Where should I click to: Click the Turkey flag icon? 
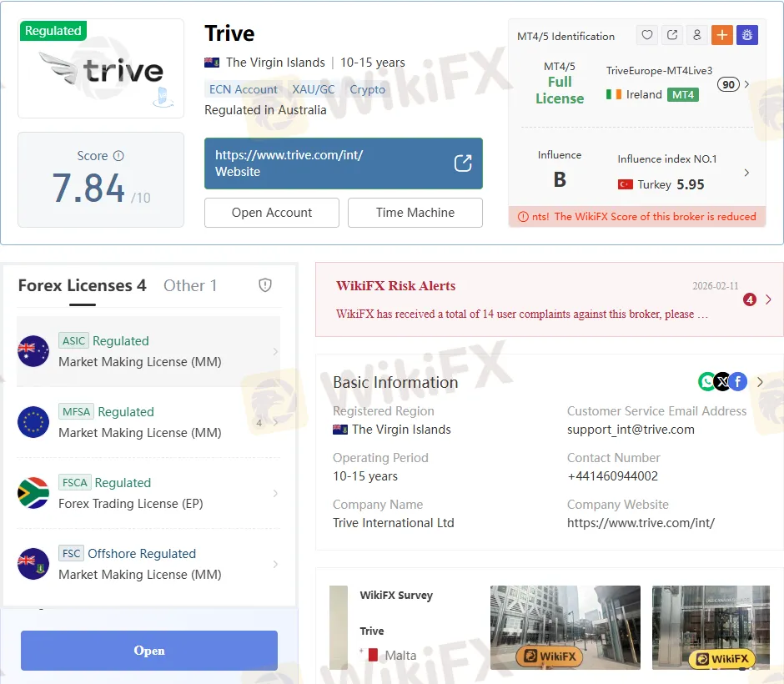coord(626,184)
